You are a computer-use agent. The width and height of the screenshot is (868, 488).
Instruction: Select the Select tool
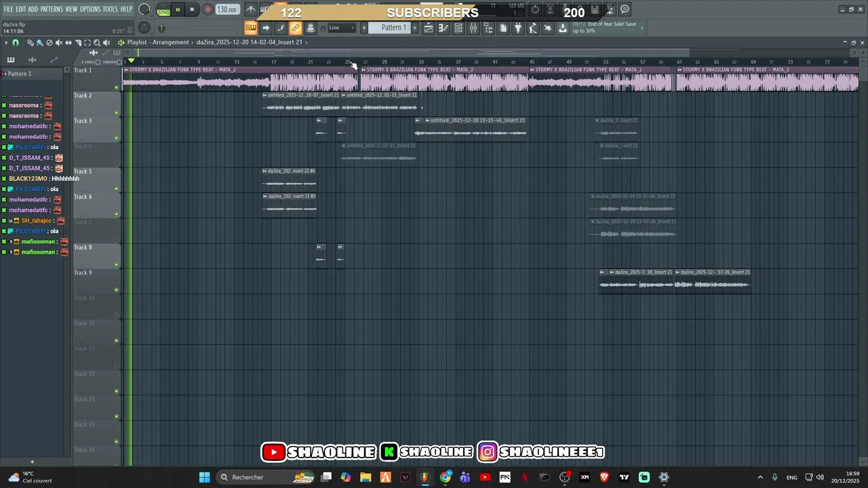pos(87,42)
